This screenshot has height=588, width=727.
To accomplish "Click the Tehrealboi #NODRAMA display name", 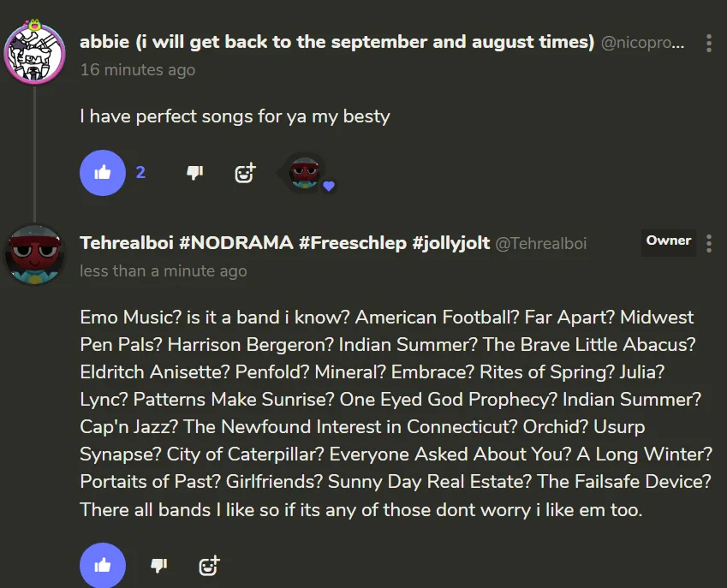I will [x=284, y=243].
